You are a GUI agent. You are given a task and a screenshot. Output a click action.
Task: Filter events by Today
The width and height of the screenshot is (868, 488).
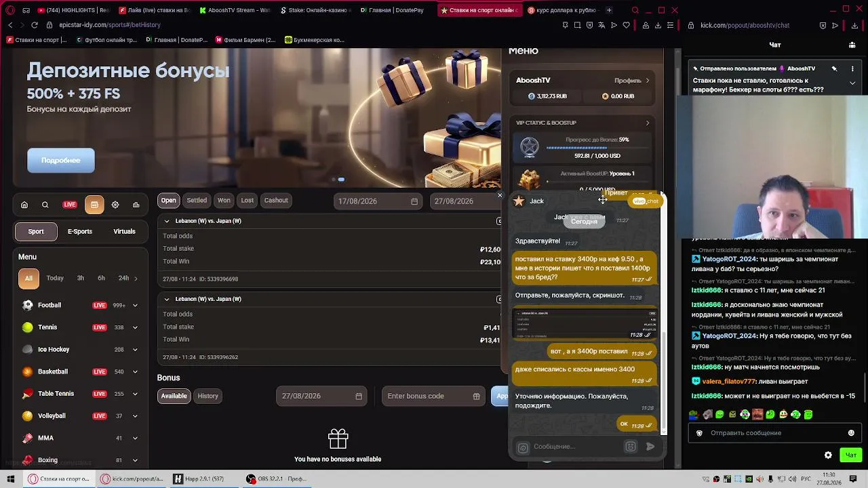pyautogui.click(x=55, y=278)
